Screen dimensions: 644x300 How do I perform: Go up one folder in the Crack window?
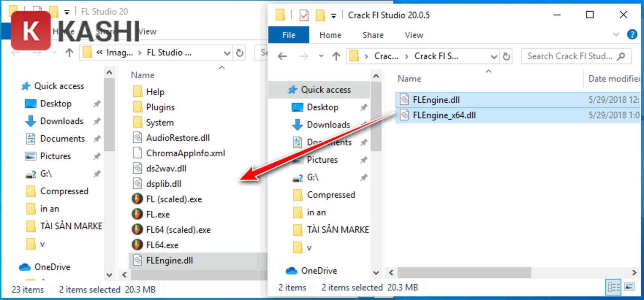tap(336, 56)
